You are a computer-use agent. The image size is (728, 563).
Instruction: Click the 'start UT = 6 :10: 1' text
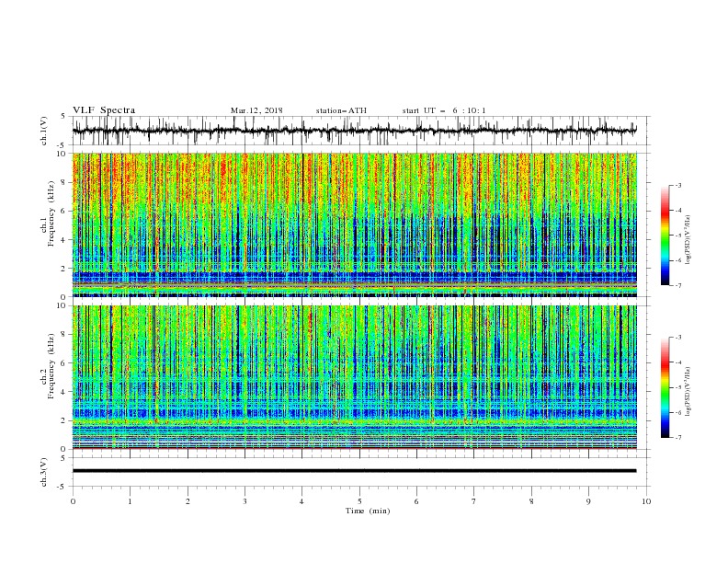click(444, 110)
